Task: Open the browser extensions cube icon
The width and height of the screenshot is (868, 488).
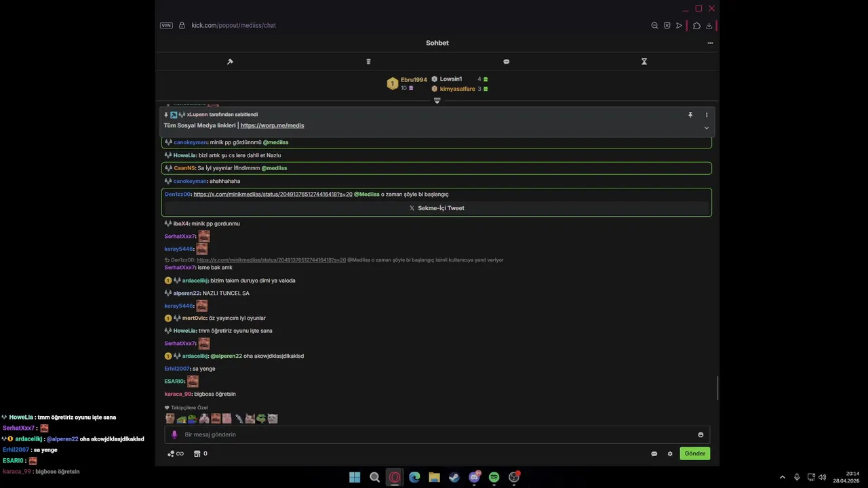Action: coord(696,26)
